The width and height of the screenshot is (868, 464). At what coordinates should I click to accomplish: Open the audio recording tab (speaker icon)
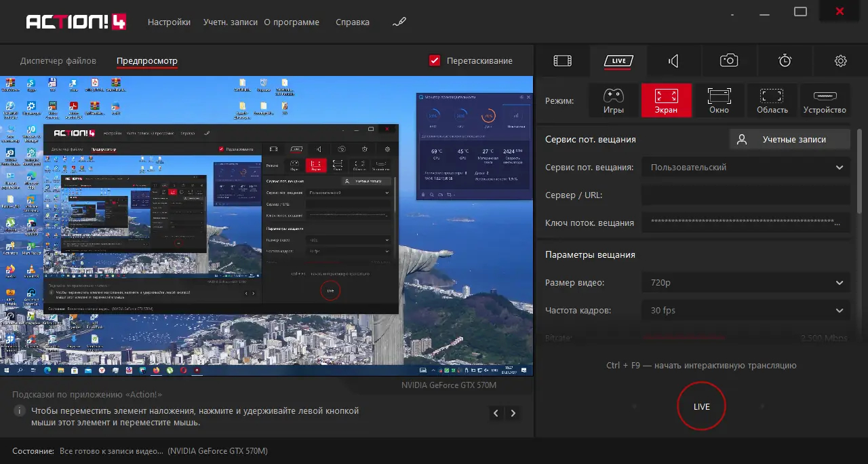(673, 60)
